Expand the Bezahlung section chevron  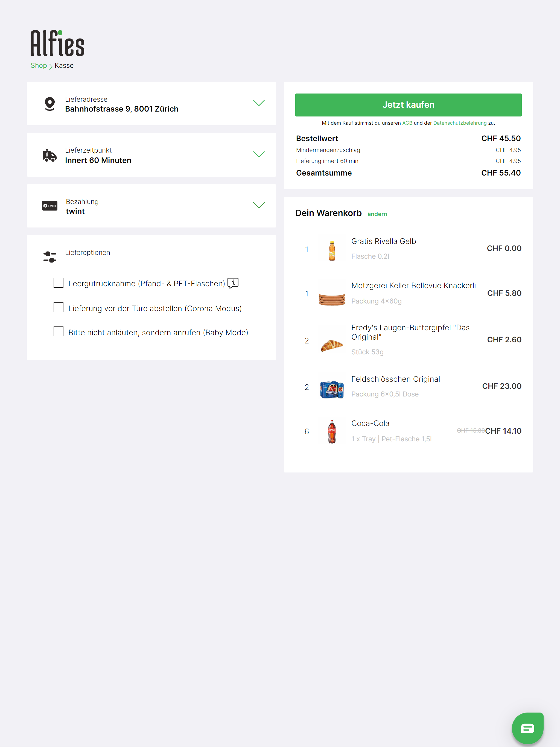point(259,205)
